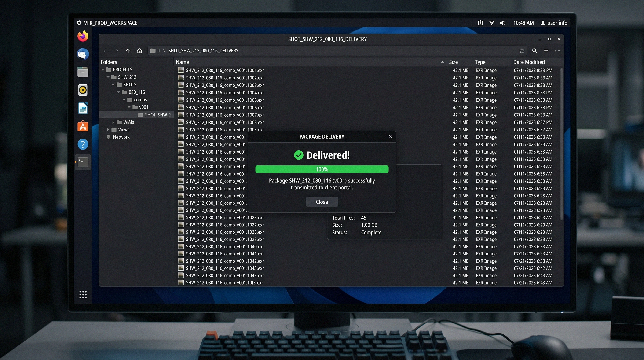
Task: Select file SHW_212_080_116_comp_v001.1001.exr
Action: [225, 70]
